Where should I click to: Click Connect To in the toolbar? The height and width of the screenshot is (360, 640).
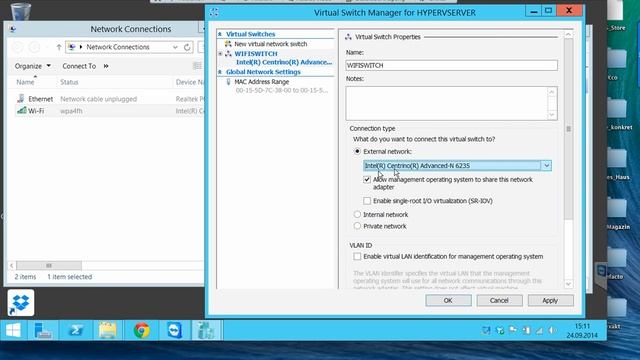(x=79, y=66)
